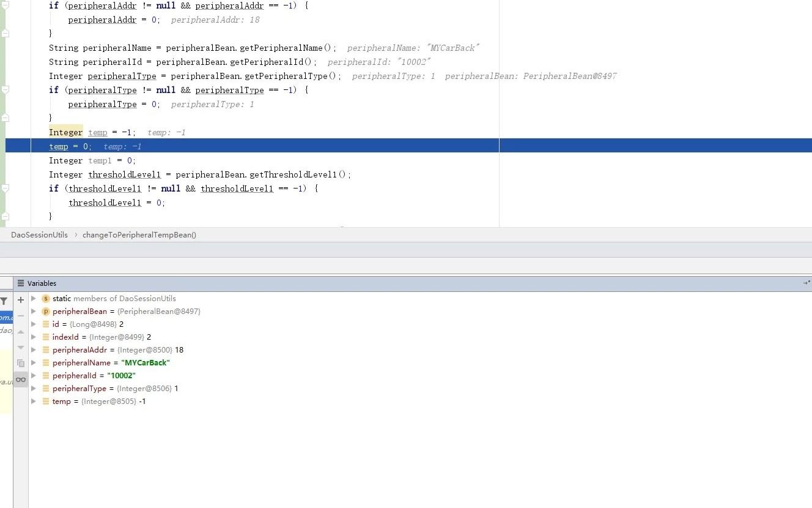Expand static members of DaoSessionUtils
Viewport: 812px width, 508px height.
tap(34, 299)
